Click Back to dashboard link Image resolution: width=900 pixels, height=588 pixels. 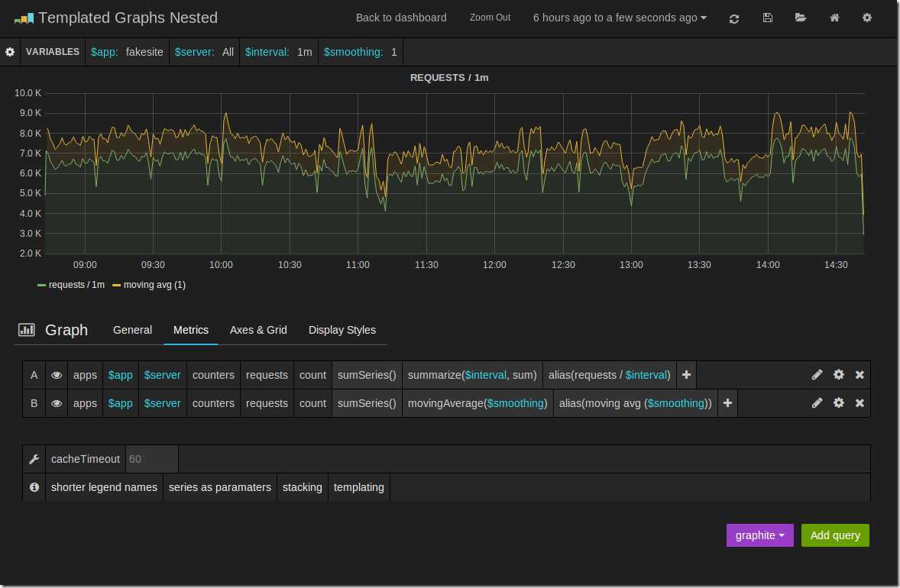point(400,18)
